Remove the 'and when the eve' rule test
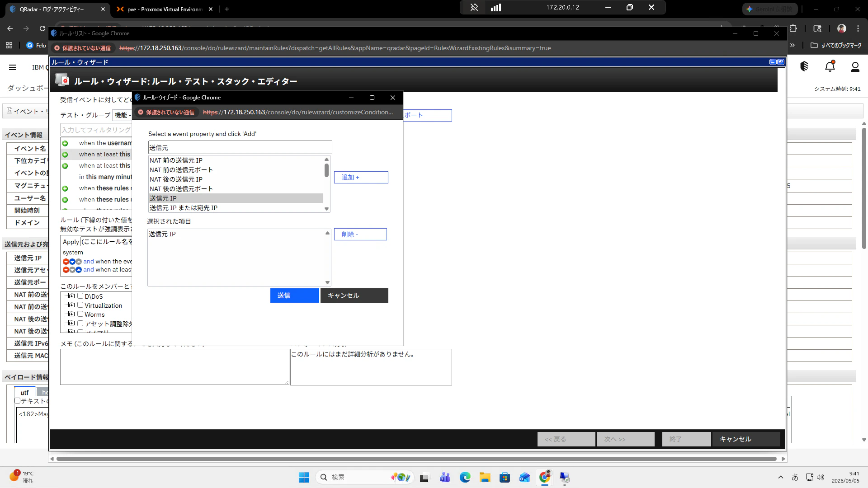 (66, 262)
